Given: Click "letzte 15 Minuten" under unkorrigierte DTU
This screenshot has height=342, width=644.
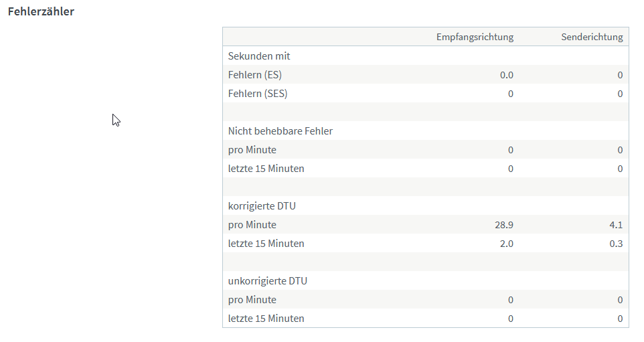Looking at the screenshot, I should point(266,319).
